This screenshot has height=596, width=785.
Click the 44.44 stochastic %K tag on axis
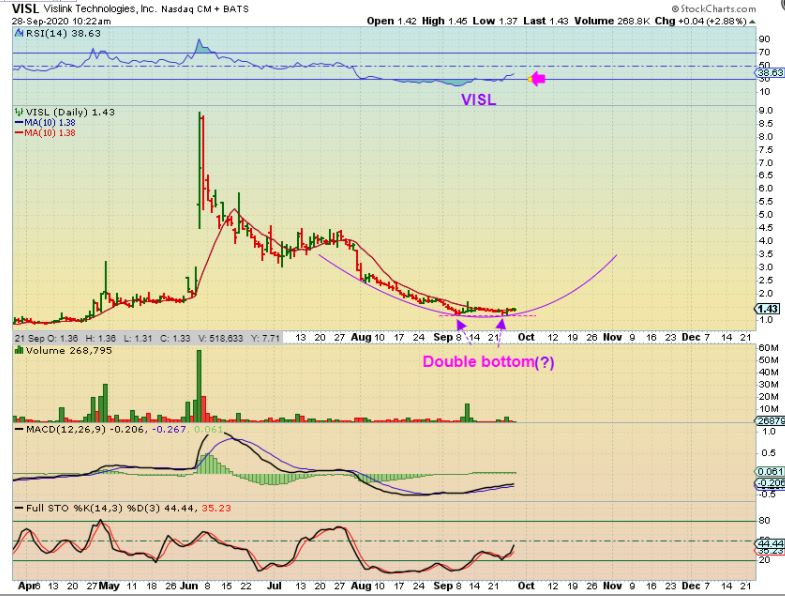(x=771, y=543)
